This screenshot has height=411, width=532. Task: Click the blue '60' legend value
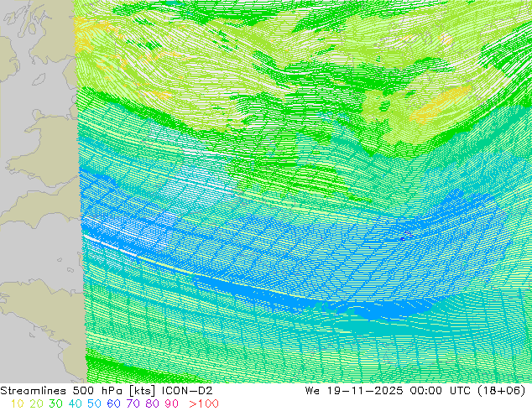coord(113,403)
